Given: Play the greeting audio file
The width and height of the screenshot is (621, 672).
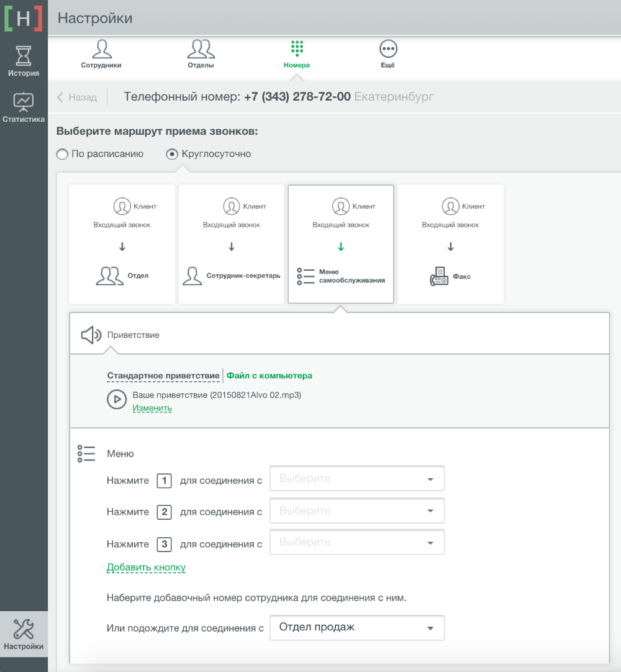Looking at the screenshot, I should [117, 400].
